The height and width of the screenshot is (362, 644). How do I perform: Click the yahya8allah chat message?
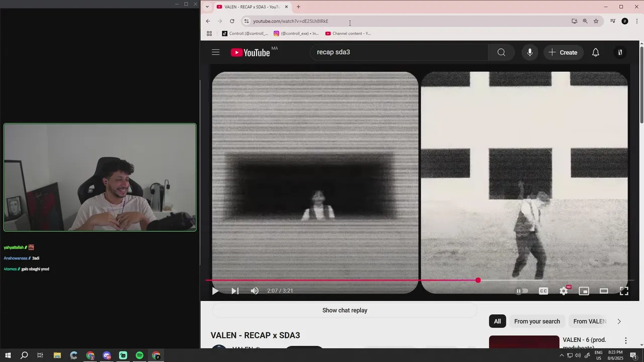point(19,247)
